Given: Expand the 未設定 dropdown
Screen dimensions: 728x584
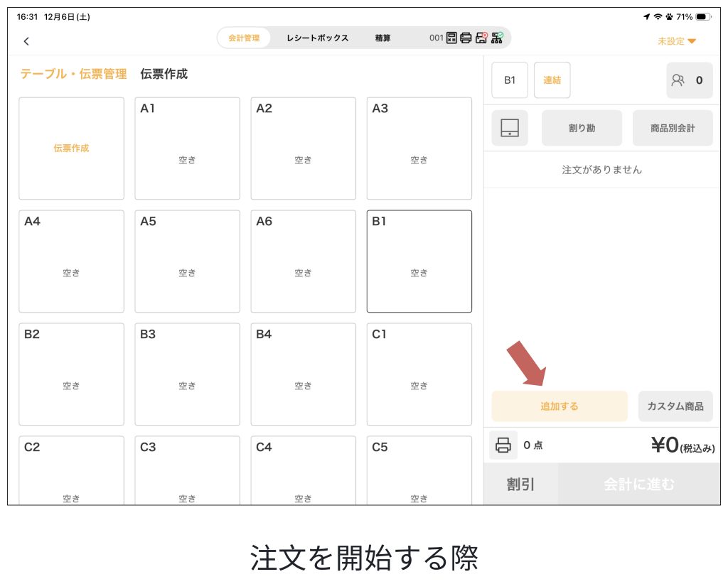Looking at the screenshot, I should click(x=676, y=41).
